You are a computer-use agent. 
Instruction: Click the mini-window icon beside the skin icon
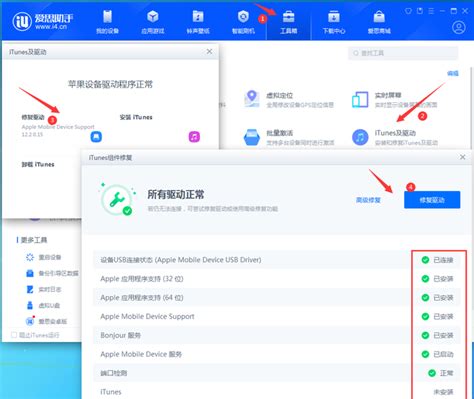tap(420, 11)
